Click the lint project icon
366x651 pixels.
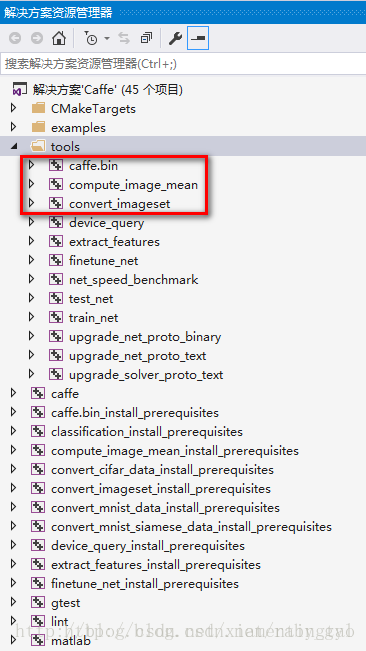pyautogui.click(x=38, y=622)
